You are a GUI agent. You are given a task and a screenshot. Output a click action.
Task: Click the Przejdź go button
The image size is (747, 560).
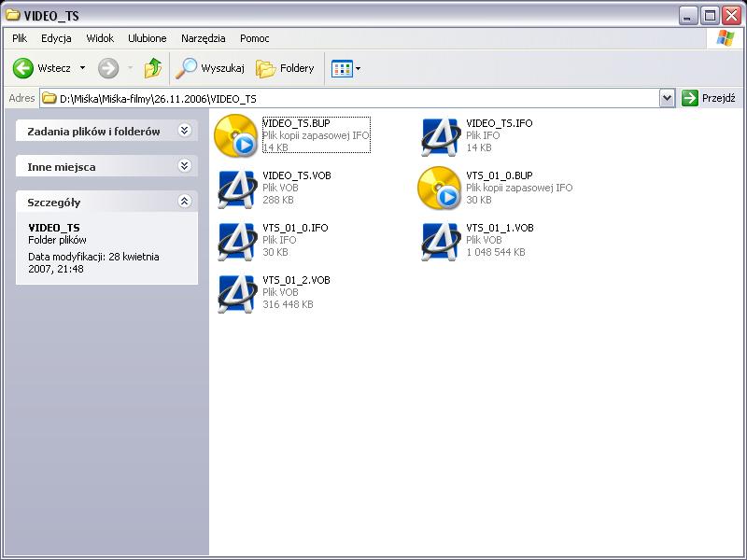pyautogui.click(x=709, y=98)
